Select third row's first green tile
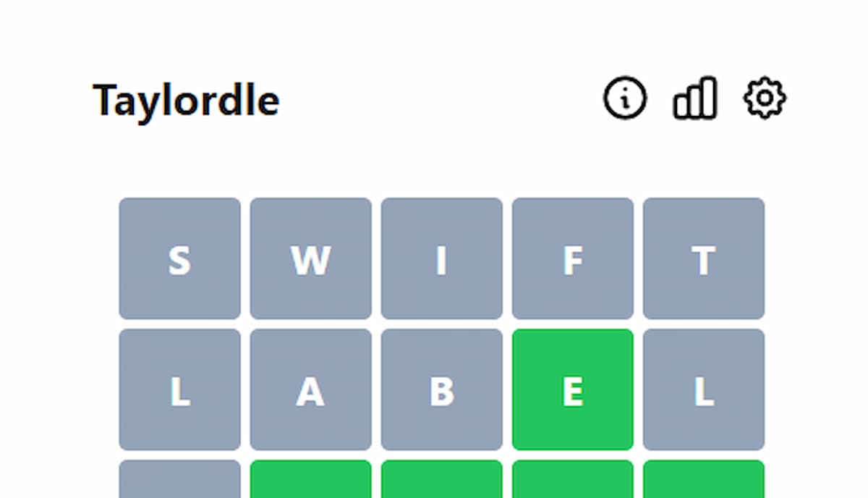This screenshot has width=868, height=498. (x=310, y=479)
